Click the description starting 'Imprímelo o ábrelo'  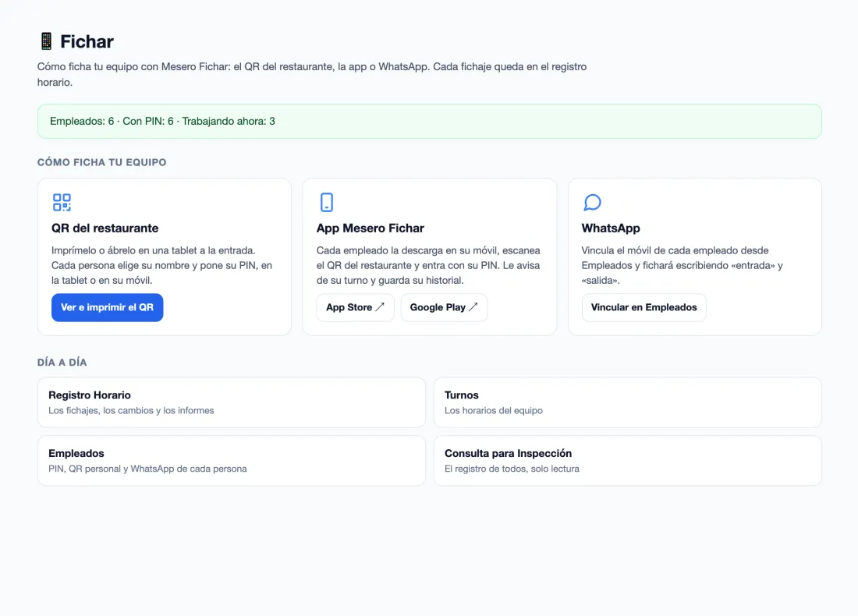[x=162, y=265]
